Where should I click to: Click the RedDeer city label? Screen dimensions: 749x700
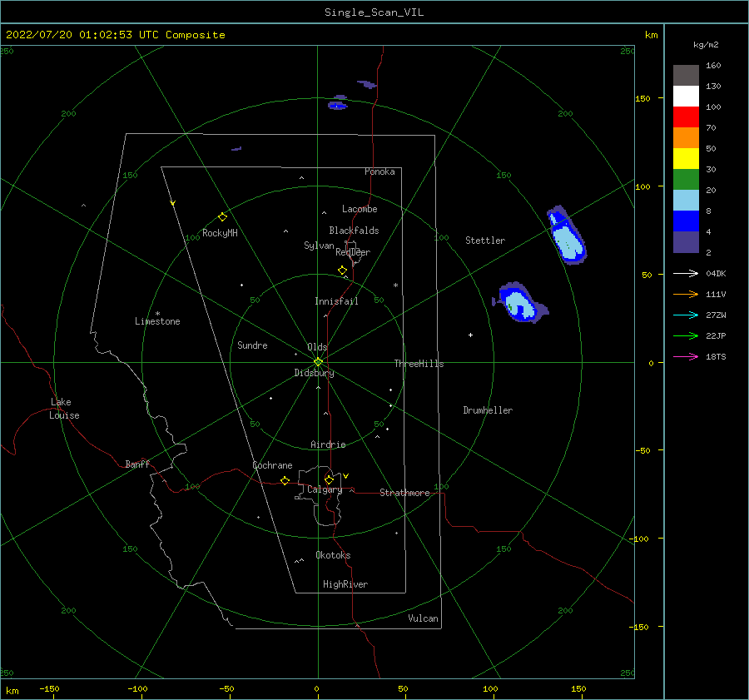point(353,252)
